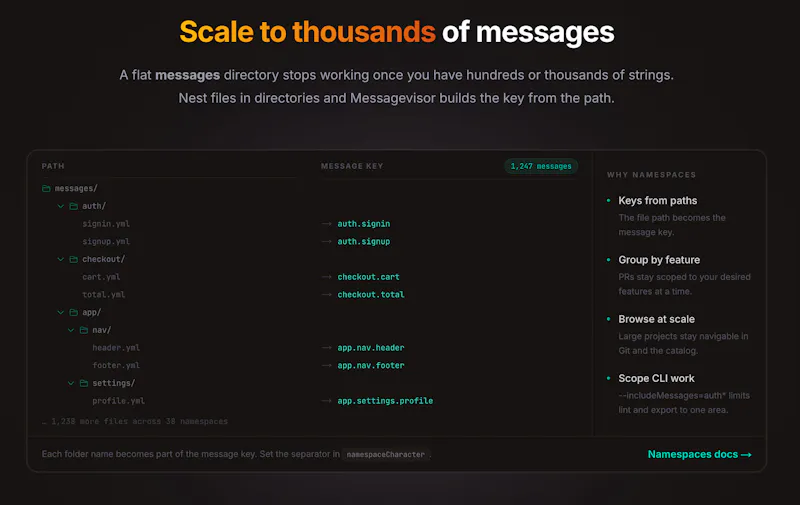Click the checkout.total message key
The width and height of the screenshot is (800, 505).
[x=371, y=294]
